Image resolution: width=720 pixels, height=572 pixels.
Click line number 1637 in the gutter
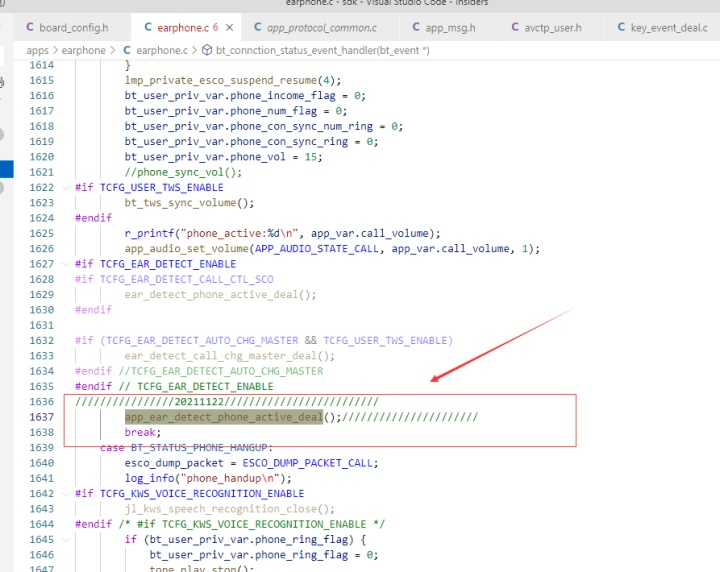[x=42, y=417]
